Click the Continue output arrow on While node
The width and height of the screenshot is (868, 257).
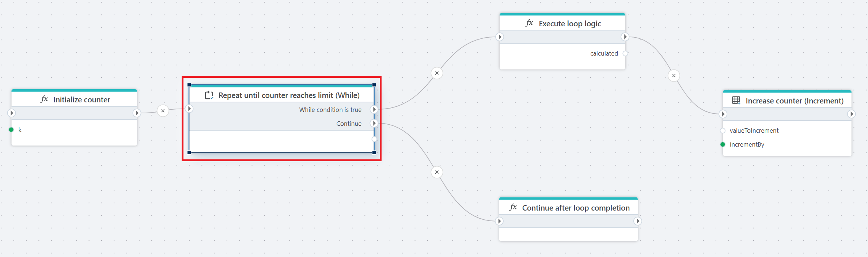pyautogui.click(x=374, y=123)
